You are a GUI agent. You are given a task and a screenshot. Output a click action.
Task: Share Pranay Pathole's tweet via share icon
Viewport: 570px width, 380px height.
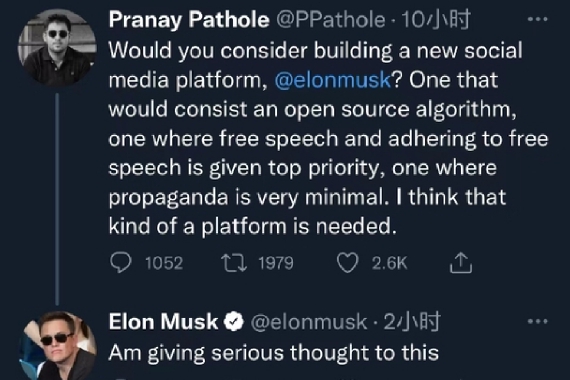461,263
